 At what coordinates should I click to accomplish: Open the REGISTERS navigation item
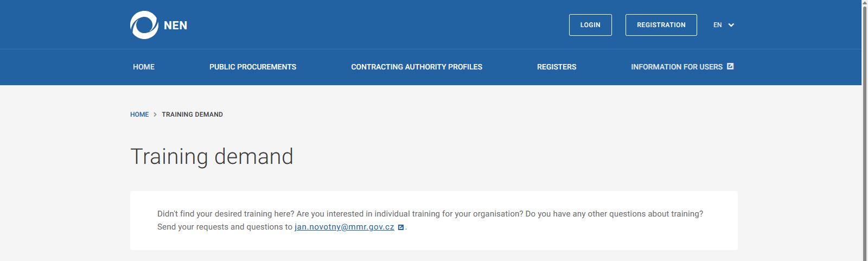557,67
